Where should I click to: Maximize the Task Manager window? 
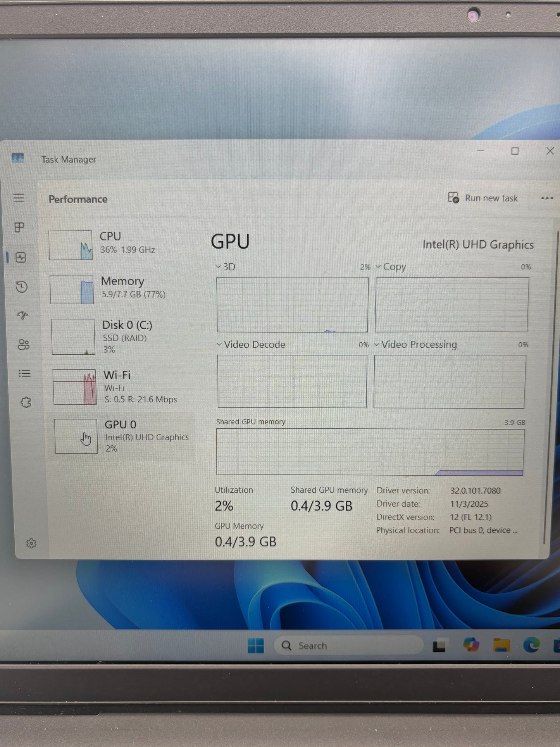pyautogui.click(x=515, y=151)
